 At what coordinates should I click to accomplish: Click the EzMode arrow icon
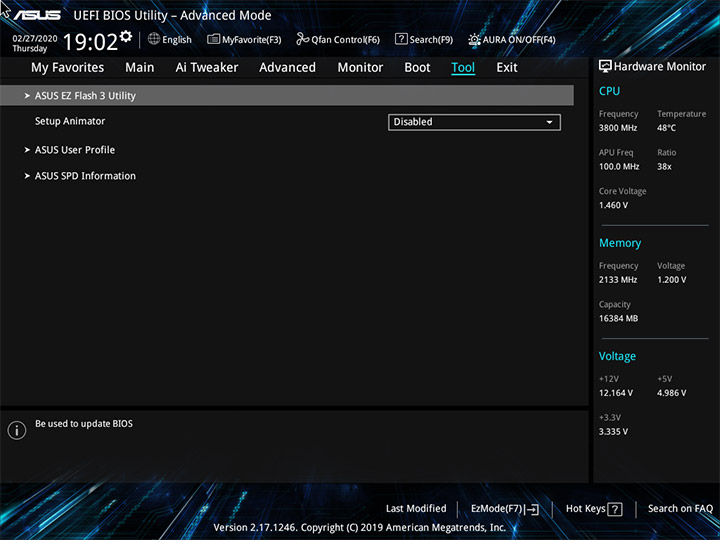pyautogui.click(x=532, y=509)
